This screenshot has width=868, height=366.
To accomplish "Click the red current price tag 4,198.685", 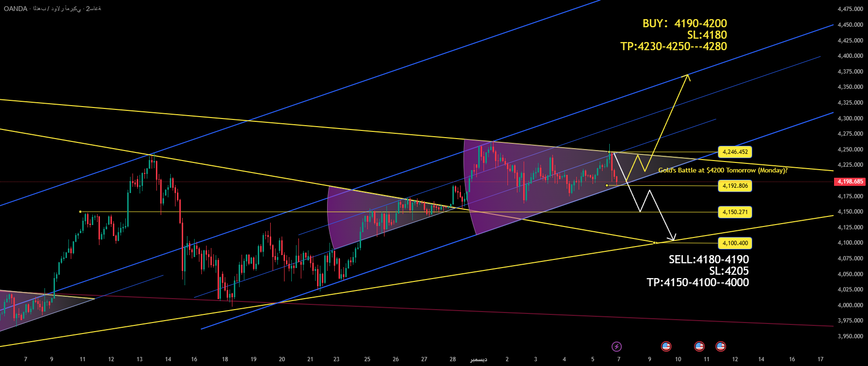I will (850, 182).
